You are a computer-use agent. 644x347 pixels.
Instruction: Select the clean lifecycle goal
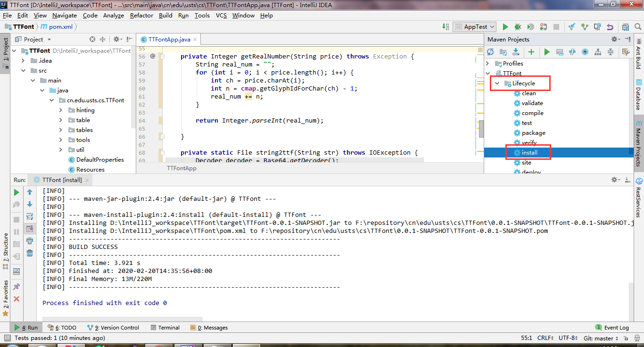528,93
